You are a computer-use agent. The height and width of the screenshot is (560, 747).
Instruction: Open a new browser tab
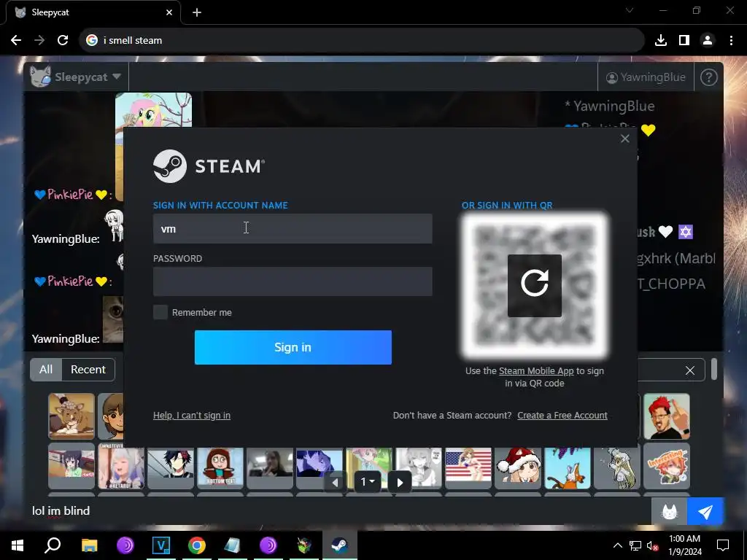click(197, 12)
